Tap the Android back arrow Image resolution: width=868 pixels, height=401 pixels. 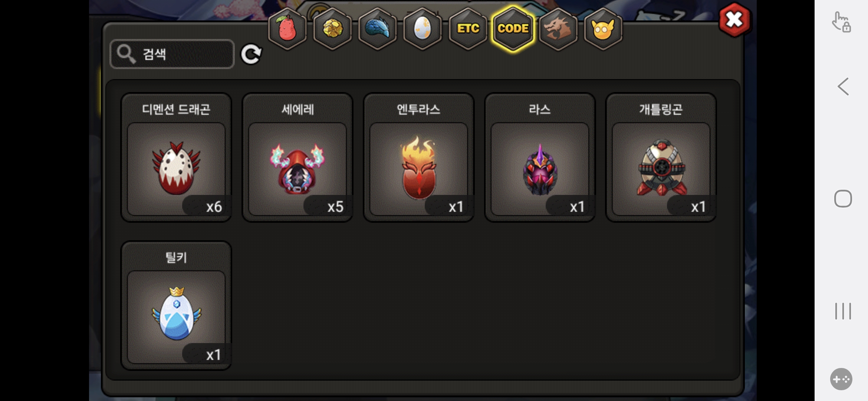(843, 87)
